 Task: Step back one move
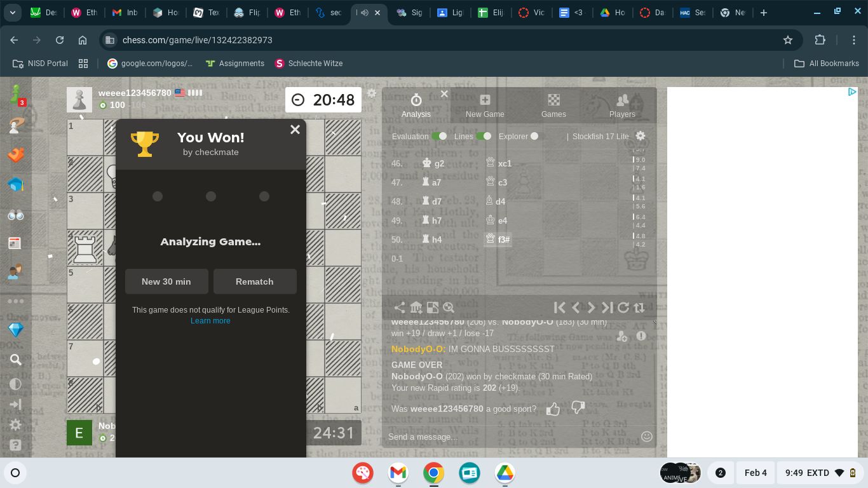[576, 308]
